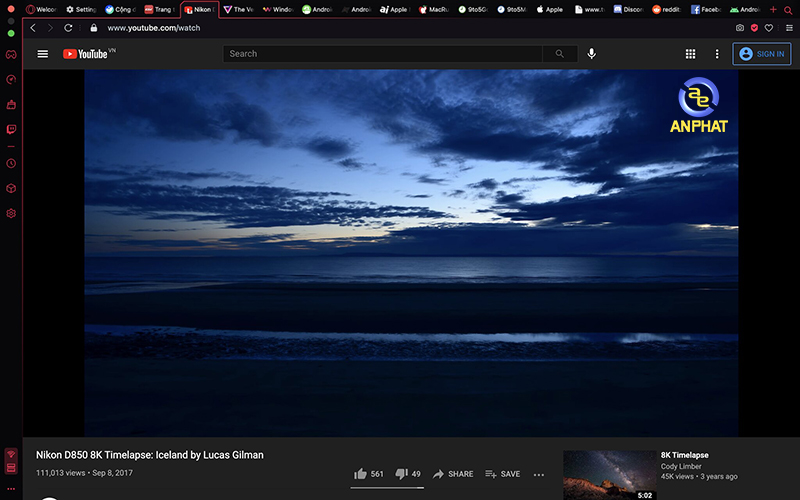Click SHARE below the video

click(453, 474)
